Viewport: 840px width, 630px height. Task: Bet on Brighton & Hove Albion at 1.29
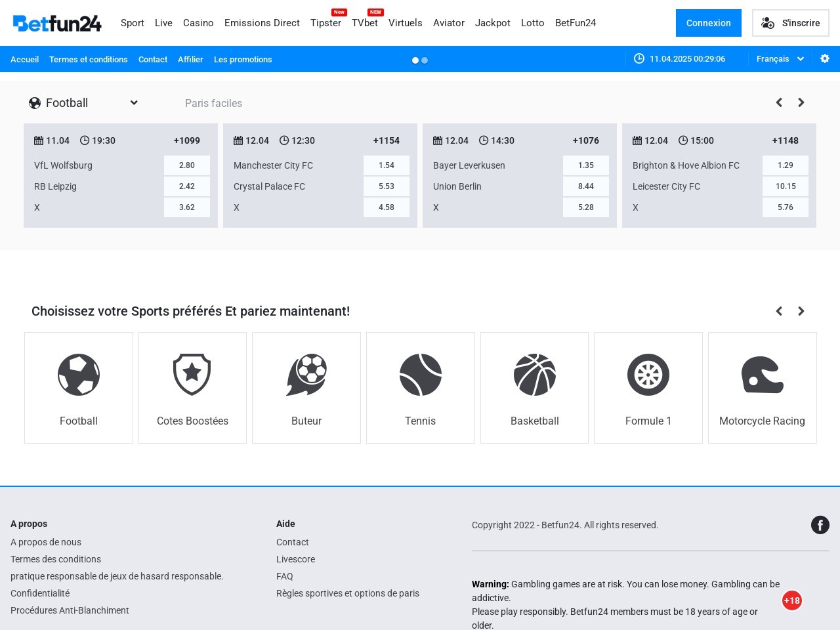pyautogui.click(x=786, y=165)
